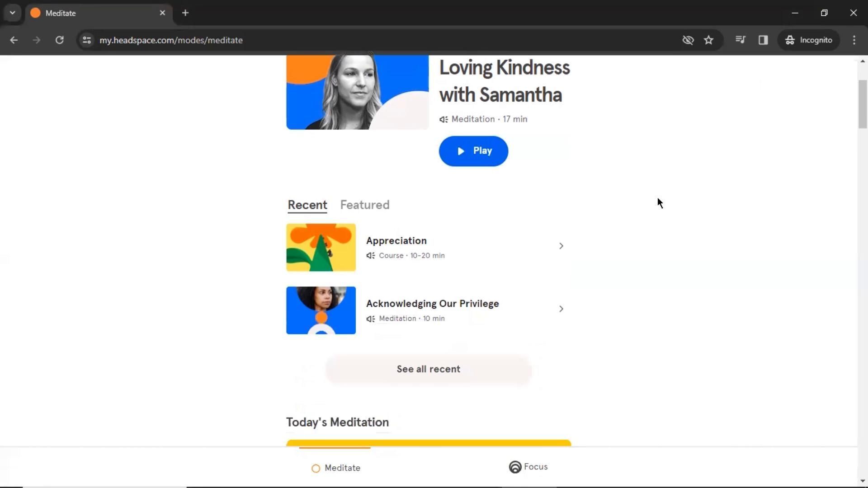Open Chrome side panel icon

763,40
